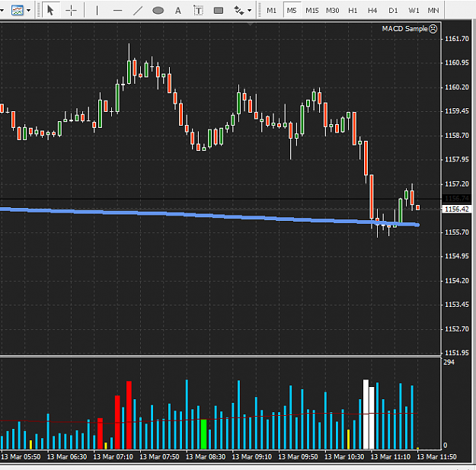This screenshot has width=476, height=470.
Task: Click price axis label 1155.70
Action: 457,232
